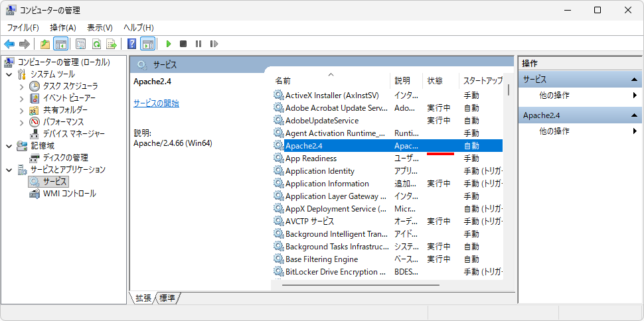Select ディスクの管理 in the tree

tap(65, 158)
